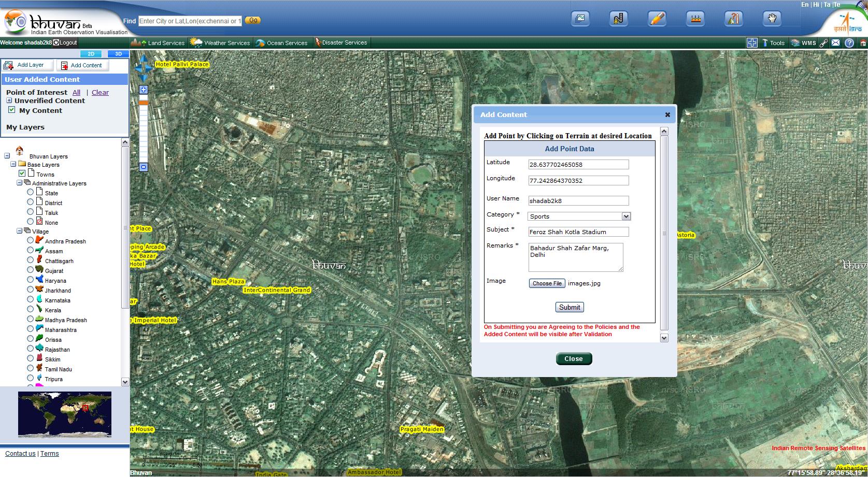This screenshot has height=477, width=868.
Task: Click the zoom out minus button on map
Action: pyautogui.click(x=144, y=167)
